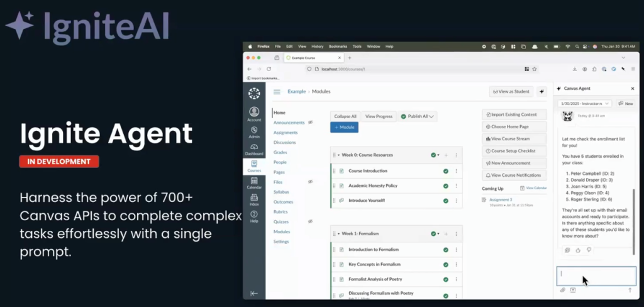Image resolution: width=644 pixels, height=307 pixels.
Task: Toggle Files visibility eye icon
Action: (x=311, y=182)
